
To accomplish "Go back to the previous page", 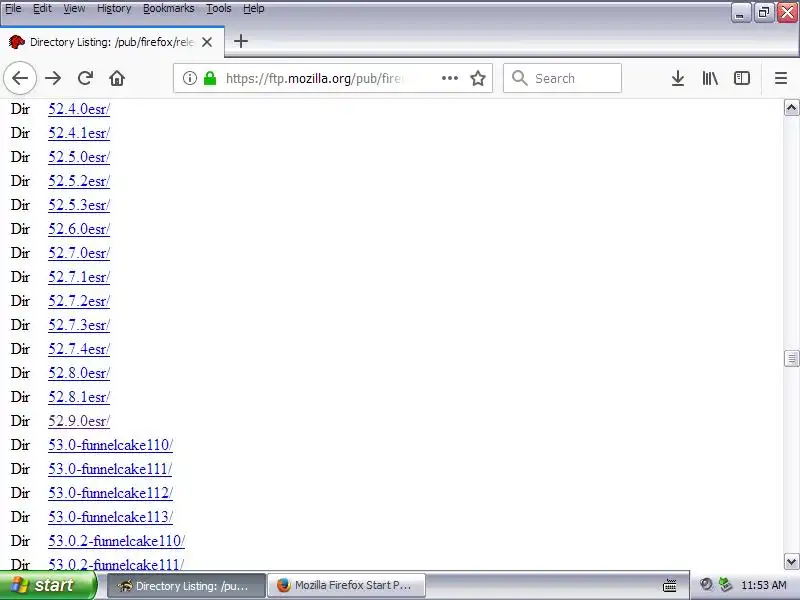I will tap(20, 78).
